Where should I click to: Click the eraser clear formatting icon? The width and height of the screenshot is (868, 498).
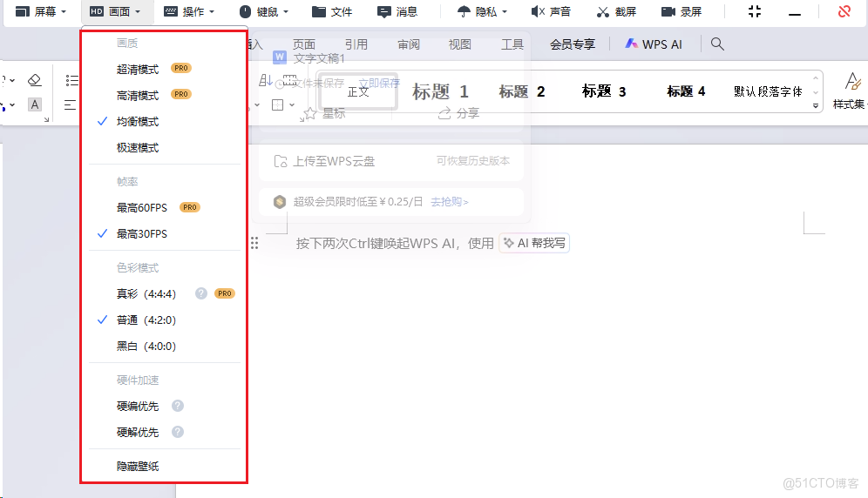click(x=34, y=80)
